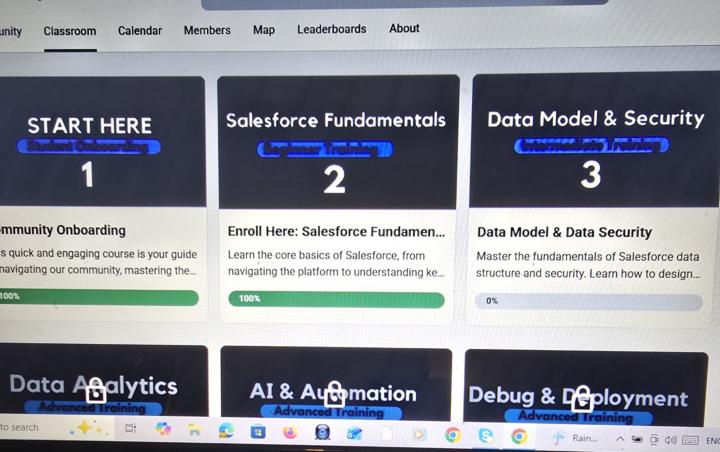Show hidden system tray icons
Viewport: 720px width, 452px height.
point(620,439)
